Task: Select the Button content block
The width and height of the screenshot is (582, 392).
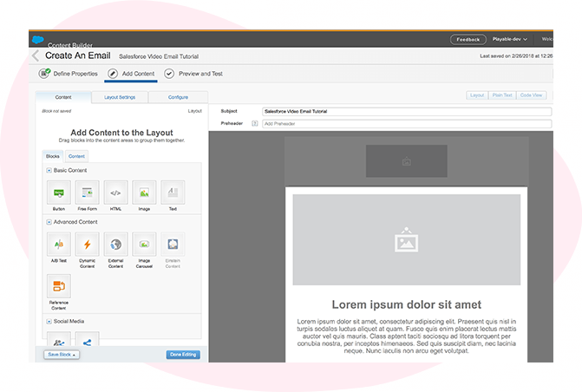Action: (59, 193)
